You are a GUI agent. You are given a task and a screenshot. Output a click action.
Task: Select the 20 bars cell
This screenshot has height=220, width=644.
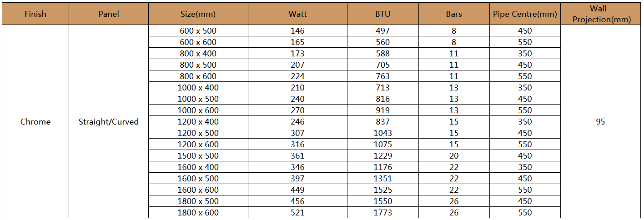click(x=454, y=156)
